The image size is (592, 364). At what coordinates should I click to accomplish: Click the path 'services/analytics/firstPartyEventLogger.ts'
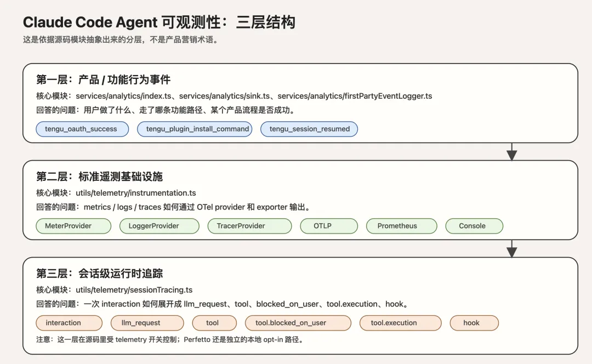pyautogui.click(x=355, y=96)
